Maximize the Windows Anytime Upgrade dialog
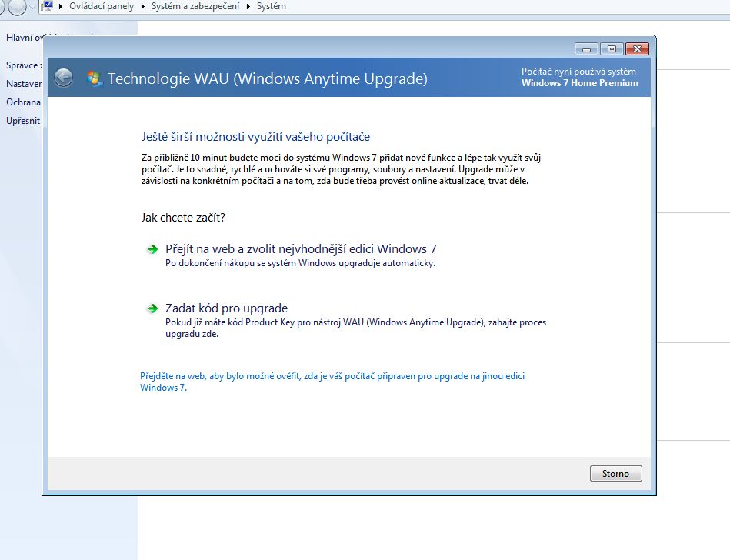The height and width of the screenshot is (560, 730). tap(612, 49)
